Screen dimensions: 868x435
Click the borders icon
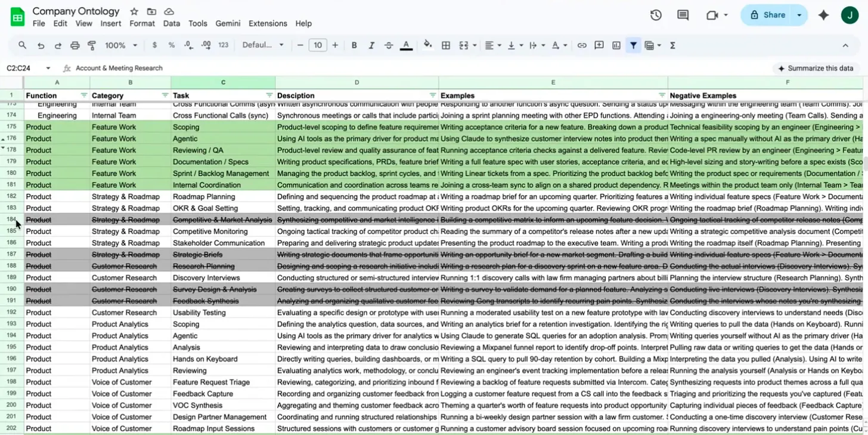tap(445, 45)
